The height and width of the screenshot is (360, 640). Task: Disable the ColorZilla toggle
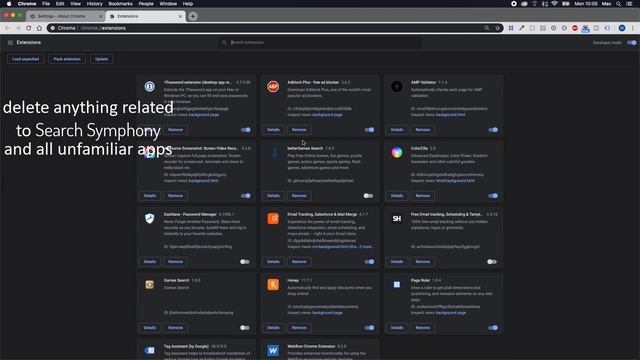click(493, 196)
